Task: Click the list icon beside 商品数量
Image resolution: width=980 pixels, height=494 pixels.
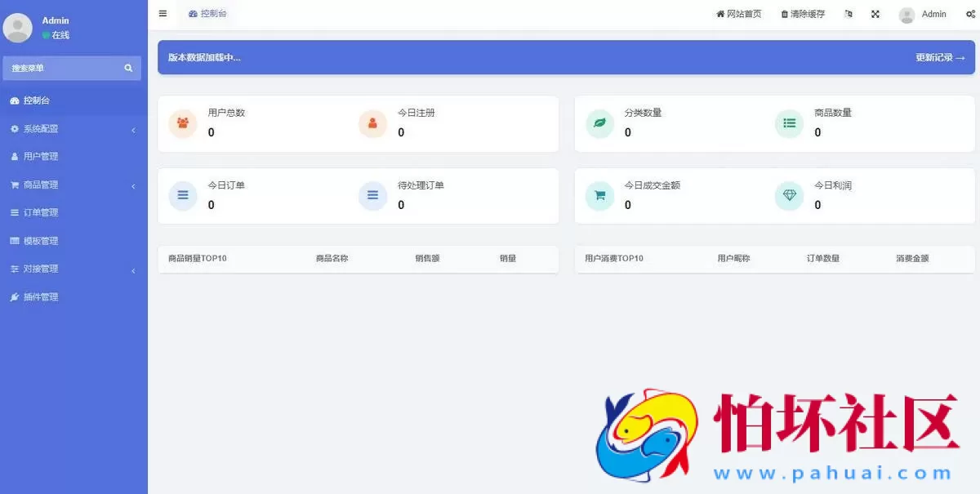Action: coord(789,123)
